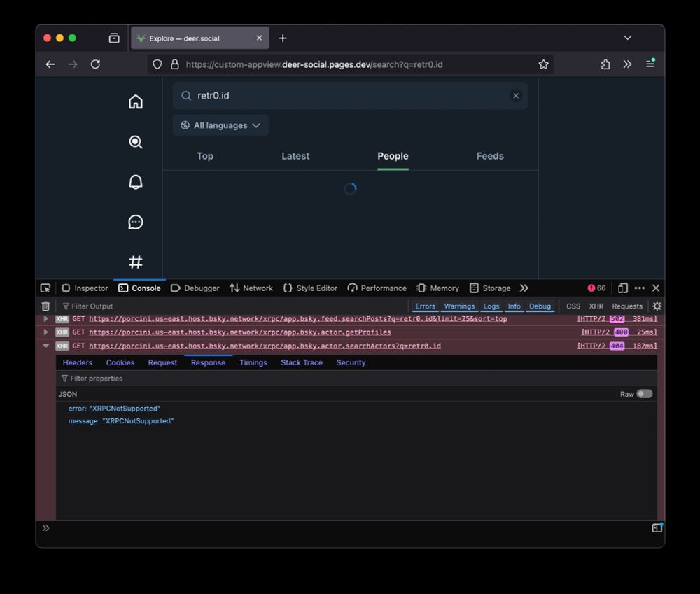This screenshot has width=700, height=594.
Task: Open the Debugger DevTools panel
Action: coord(195,288)
